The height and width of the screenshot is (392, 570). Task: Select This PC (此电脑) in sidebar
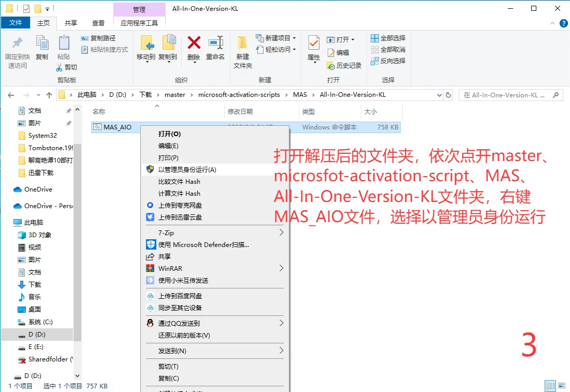point(34,223)
